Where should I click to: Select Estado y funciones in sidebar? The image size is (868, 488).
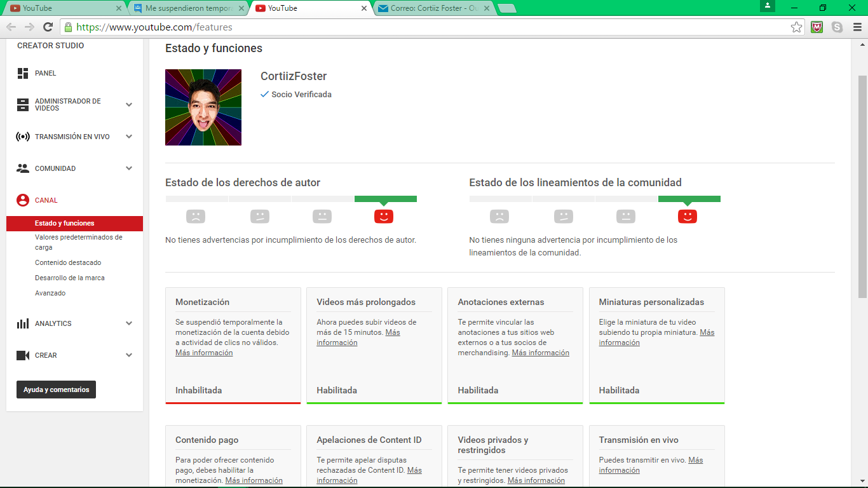pyautogui.click(x=74, y=224)
